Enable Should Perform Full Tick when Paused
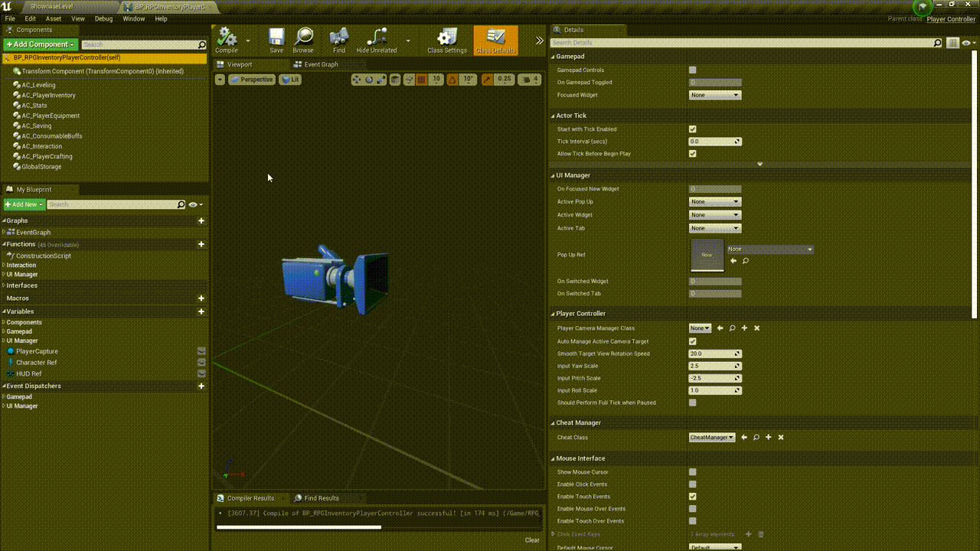This screenshot has height=551, width=980. (693, 403)
